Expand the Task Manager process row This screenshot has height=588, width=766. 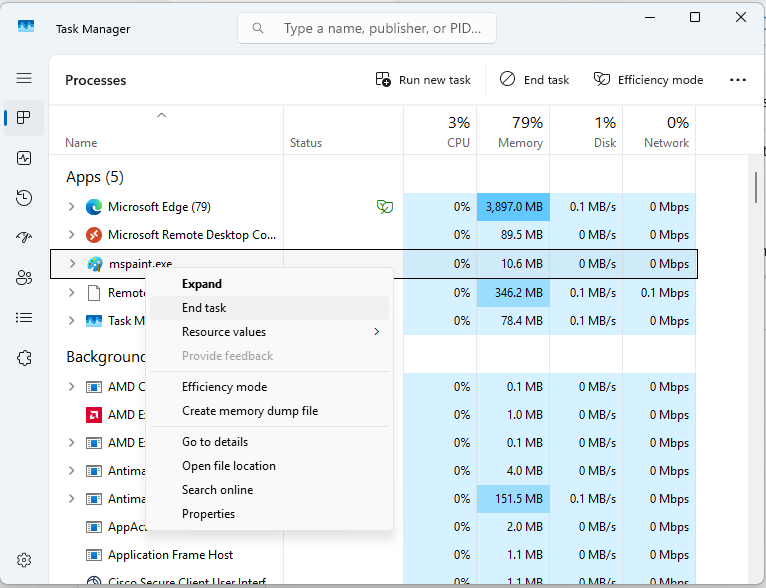(x=72, y=321)
